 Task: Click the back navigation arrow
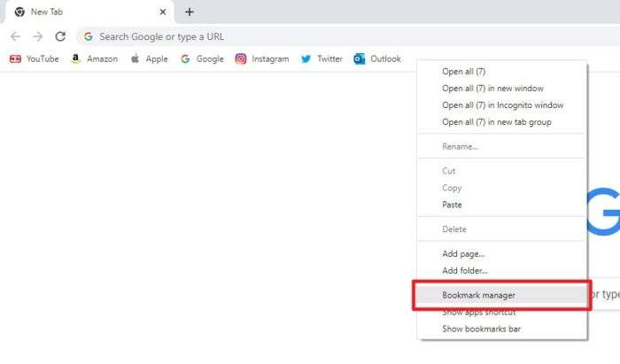pyautogui.click(x=15, y=36)
